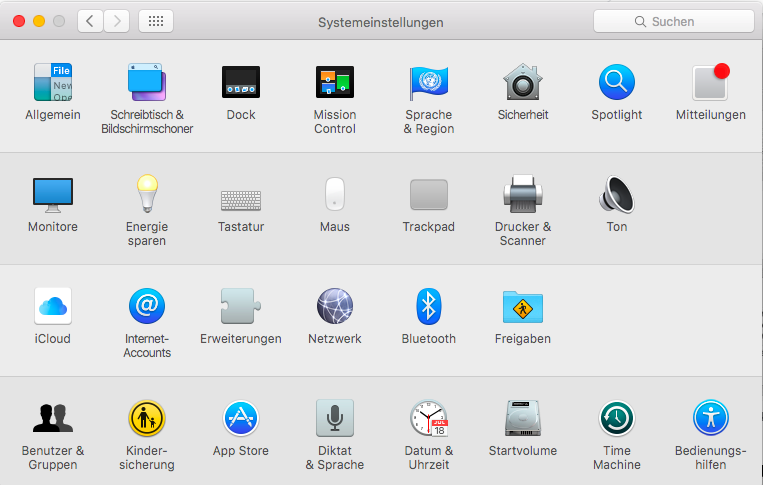Open Mitteilungen settings

pyautogui.click(x=711, y=82)
